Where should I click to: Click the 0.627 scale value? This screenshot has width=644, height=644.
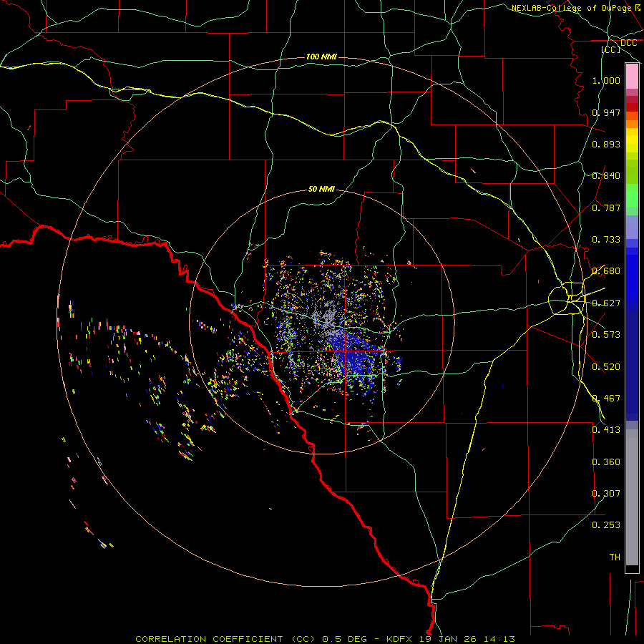click(x=606, y=303)
